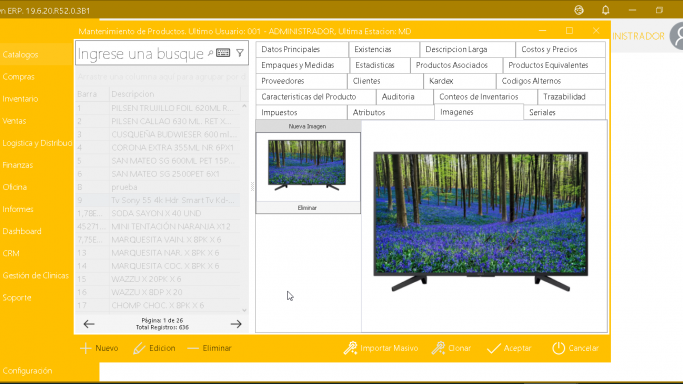Click Nuevo to add a product
Viewport: 683px width, 384px height.
tap(99, 348)
